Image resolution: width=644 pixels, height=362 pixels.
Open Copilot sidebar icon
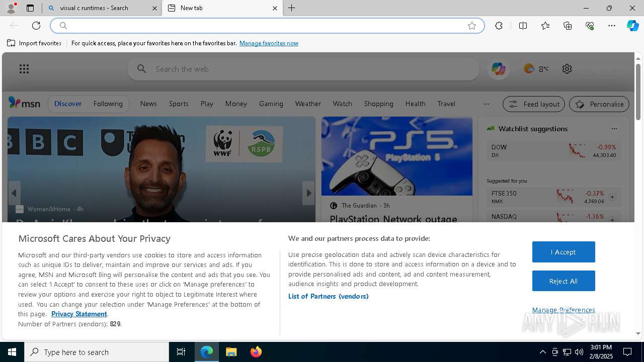coord(632,26)
